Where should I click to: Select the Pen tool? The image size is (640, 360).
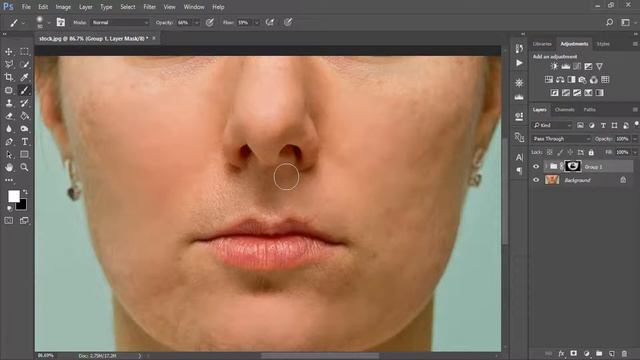coord(9,142)
